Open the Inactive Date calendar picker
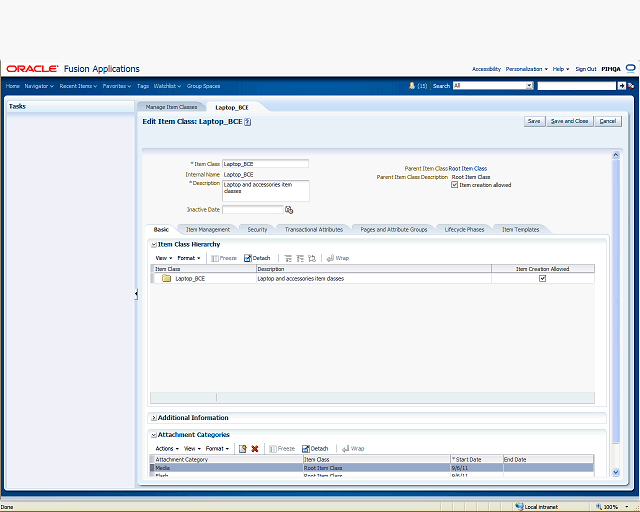Viewport: 640px width, 512px height. (289, 210)
